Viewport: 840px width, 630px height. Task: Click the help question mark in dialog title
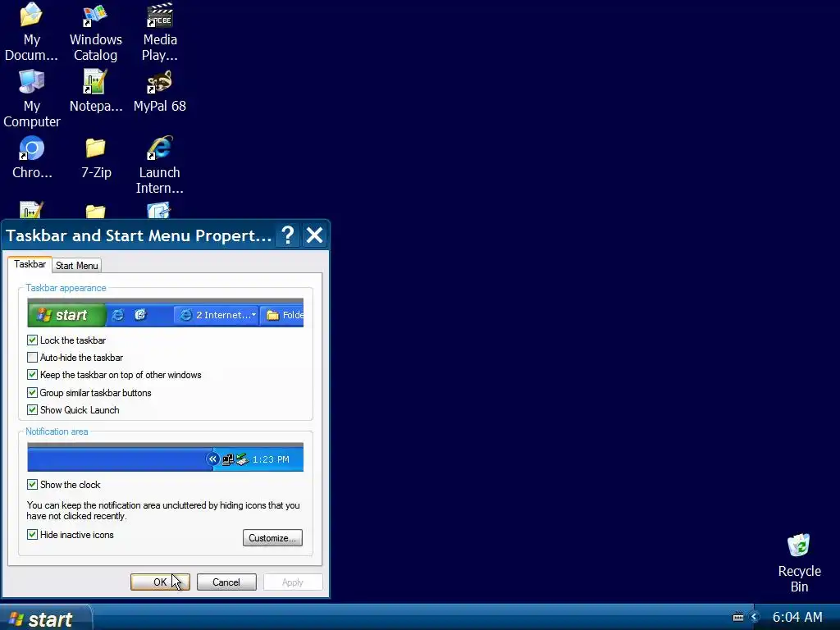pyautogui.click(x=288, y=235)
